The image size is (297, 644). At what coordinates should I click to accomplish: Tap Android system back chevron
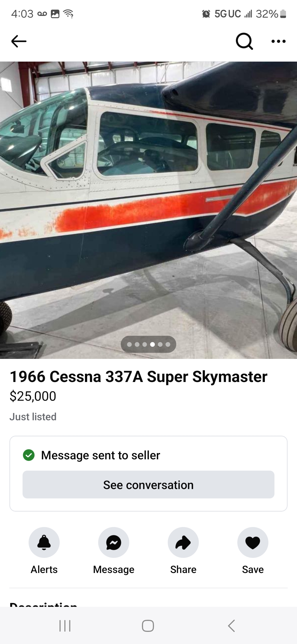(232, 626)
